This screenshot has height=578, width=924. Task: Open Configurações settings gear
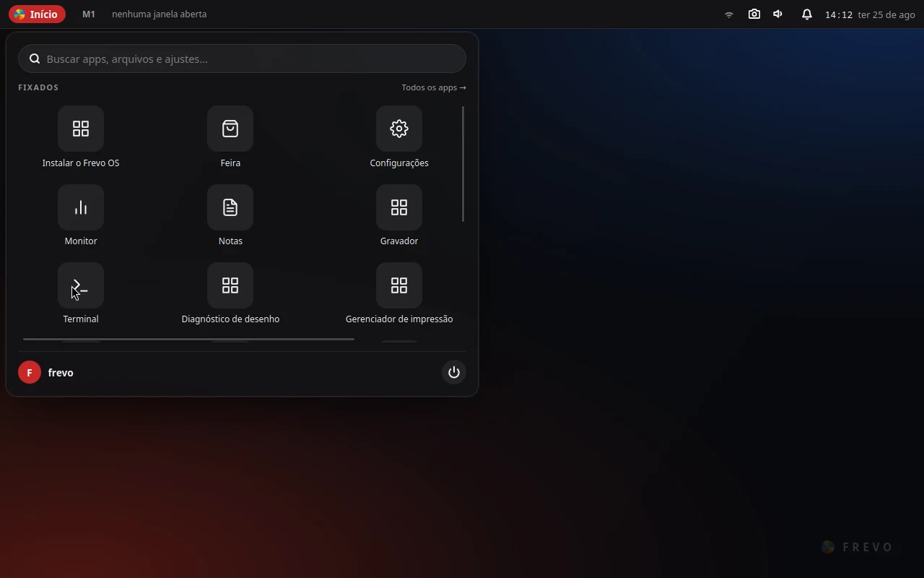coord(399,129)
